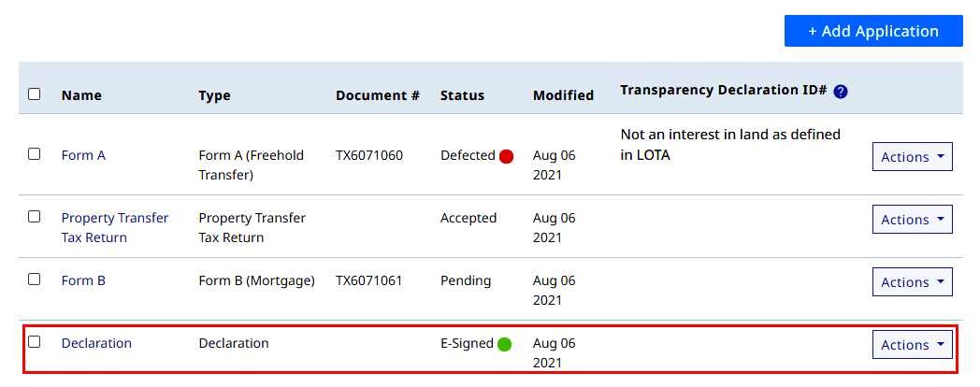
Task: Open the Form A link
Action: (83, 156)
